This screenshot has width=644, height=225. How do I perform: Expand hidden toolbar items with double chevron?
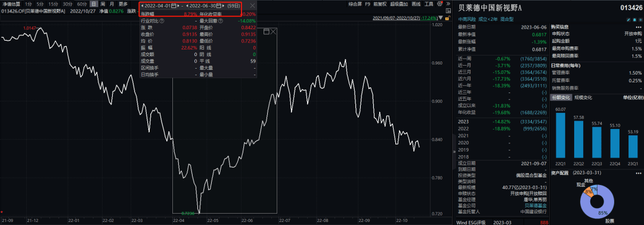pos(448,4)
